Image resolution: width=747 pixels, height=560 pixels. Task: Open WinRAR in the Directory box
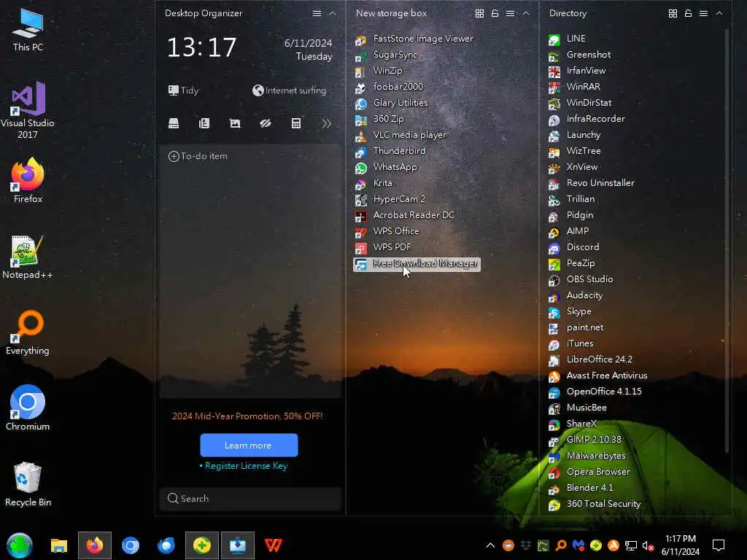coord(575,87)
